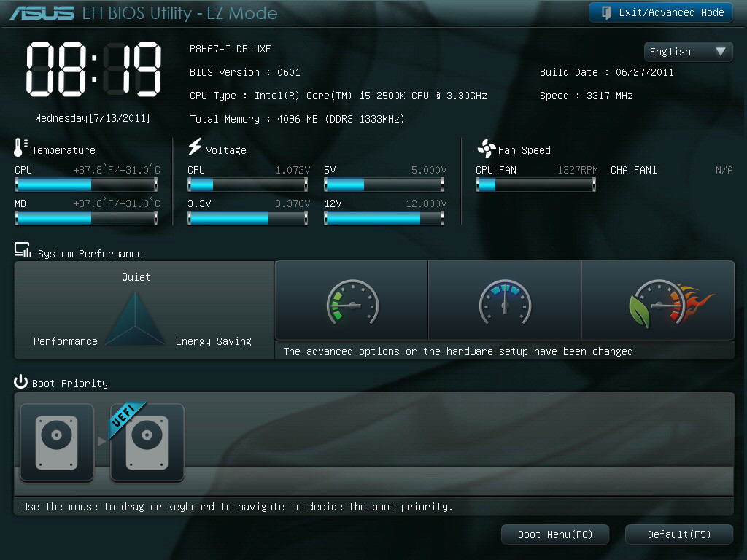Click the Quiet/Performance/Energy Saving triangle

coord(136,319)
